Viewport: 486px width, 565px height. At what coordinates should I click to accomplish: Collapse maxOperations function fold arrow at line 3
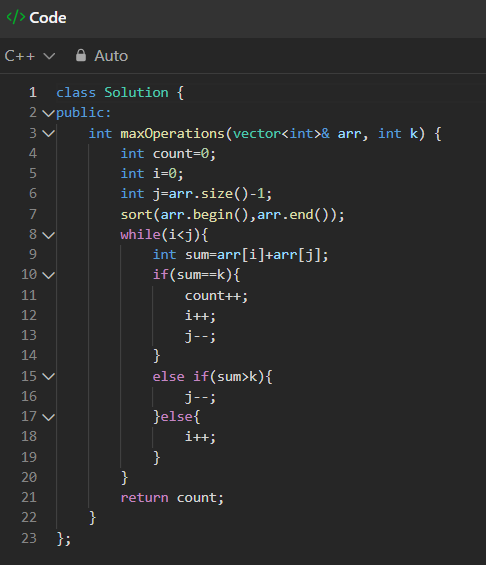click(x=48, y=134)
